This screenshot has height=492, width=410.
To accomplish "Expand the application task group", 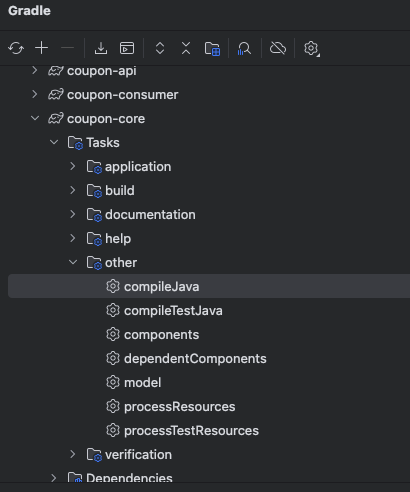I will (x=73, y=166).
